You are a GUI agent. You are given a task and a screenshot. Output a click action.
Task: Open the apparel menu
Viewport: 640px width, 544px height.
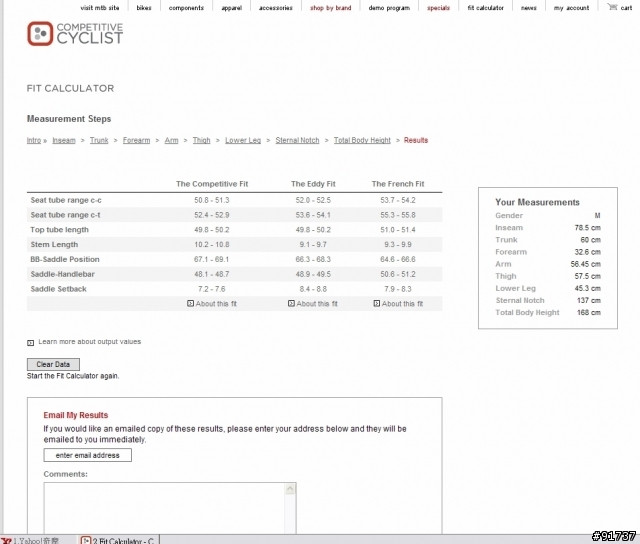pyautogui.click(x=231, y=8)
